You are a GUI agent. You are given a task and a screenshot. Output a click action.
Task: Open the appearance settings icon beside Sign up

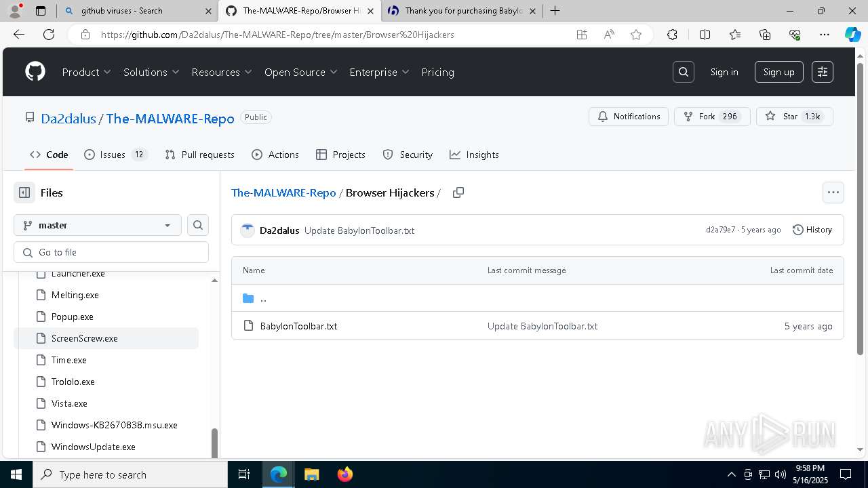(x=823, y=72)
